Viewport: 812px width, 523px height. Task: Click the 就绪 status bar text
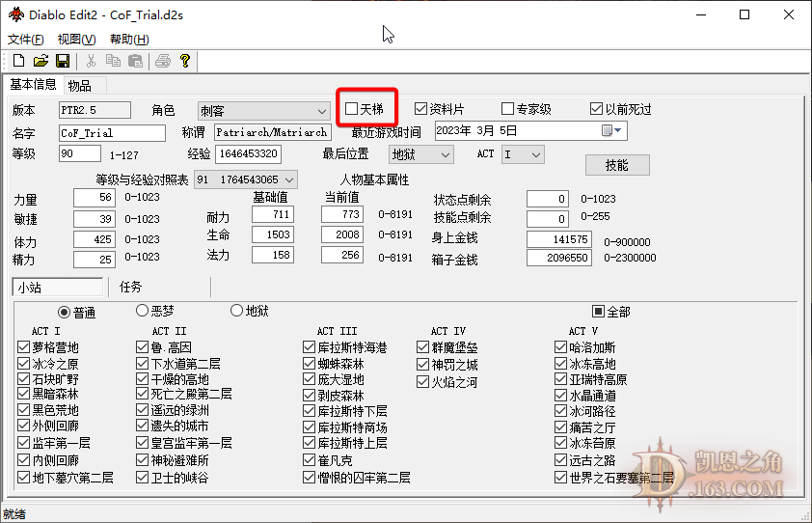(14, 514)
